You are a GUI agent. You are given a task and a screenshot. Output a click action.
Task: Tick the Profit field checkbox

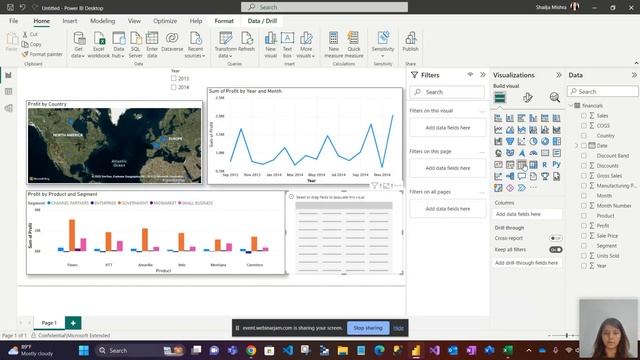[584, 226]
